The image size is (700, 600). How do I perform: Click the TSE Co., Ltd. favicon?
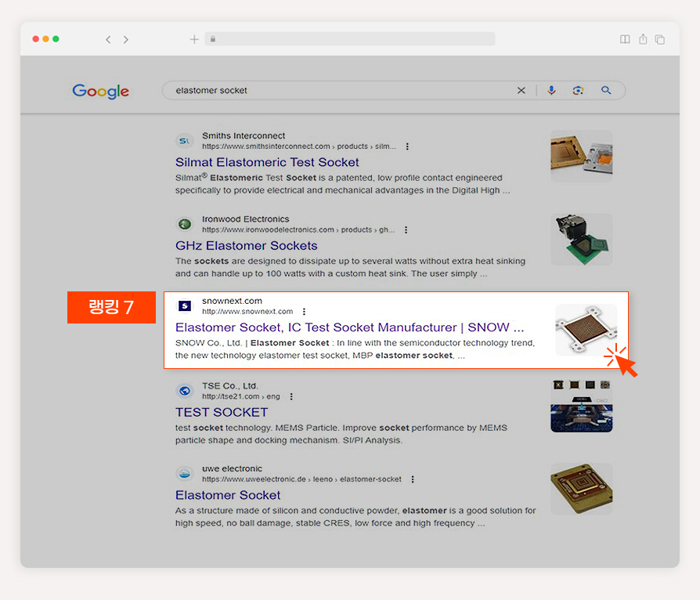tap(184, 391)
